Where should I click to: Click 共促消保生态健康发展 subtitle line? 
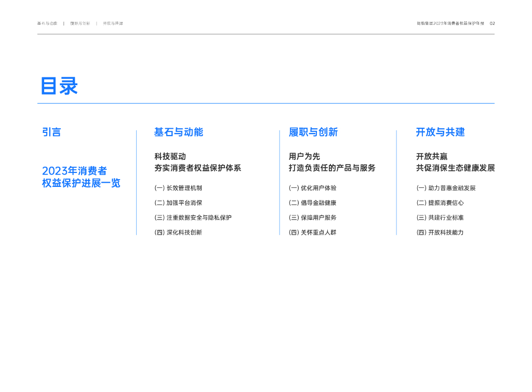[456, 168]
